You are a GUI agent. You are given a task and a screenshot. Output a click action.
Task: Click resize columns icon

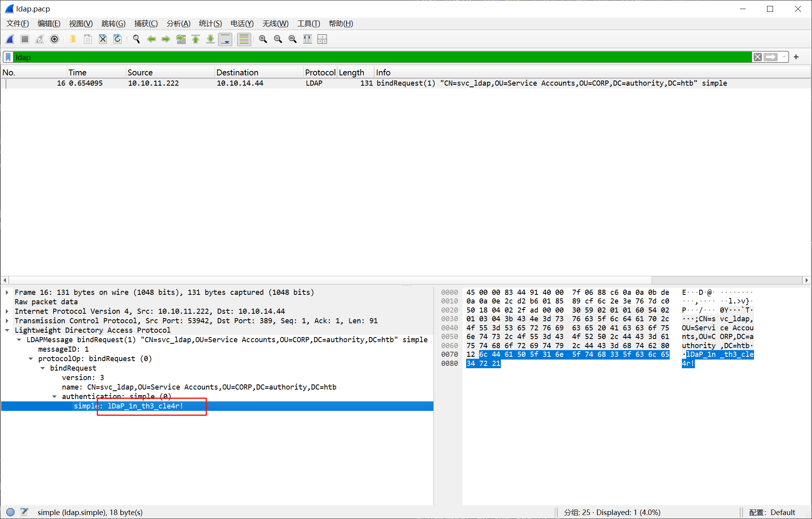[308, 39]
